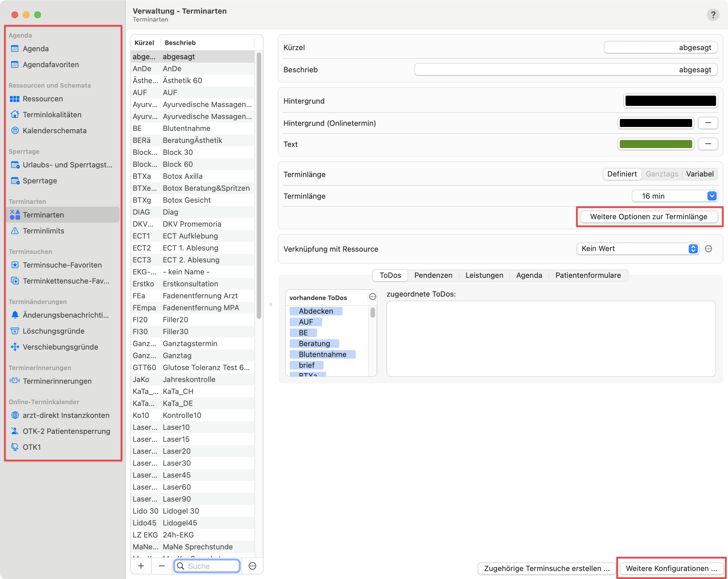The width and height of the screenshot is (728, 579).
Task: Open Ressourcen grid icon in sidebar
Action: (15, 99)
